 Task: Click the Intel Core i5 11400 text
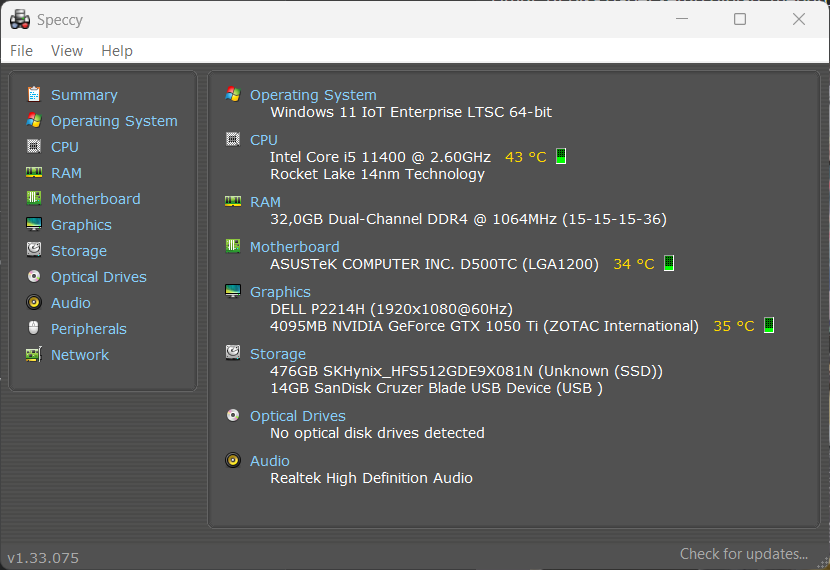click(x=380, y=157)
